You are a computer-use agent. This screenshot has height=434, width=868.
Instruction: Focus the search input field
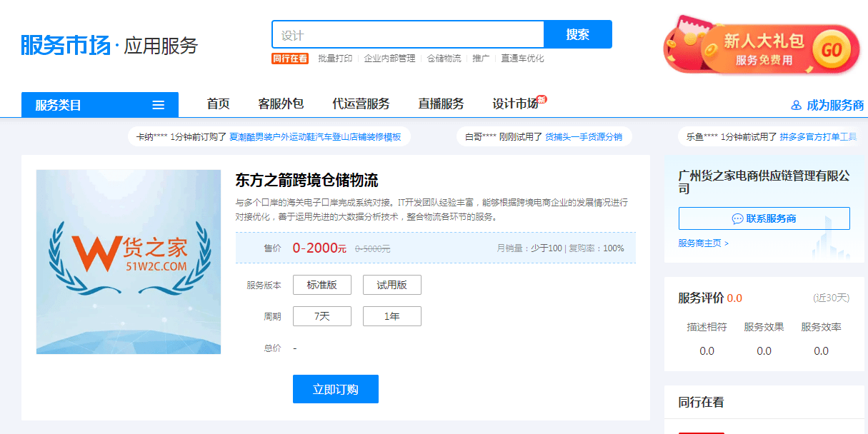tap(408, 34)
